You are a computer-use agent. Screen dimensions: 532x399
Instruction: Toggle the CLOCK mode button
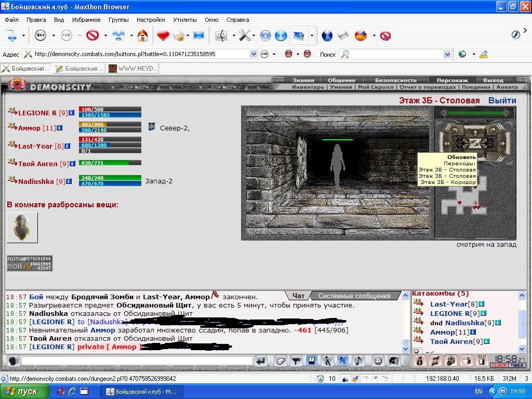coord(499,365)
